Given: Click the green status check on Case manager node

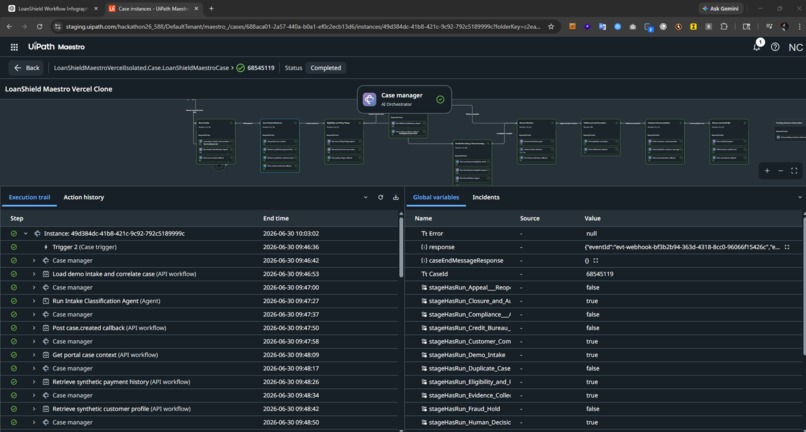Looking at the screenshot, I should pyautogui.click(x=440, y=99).
